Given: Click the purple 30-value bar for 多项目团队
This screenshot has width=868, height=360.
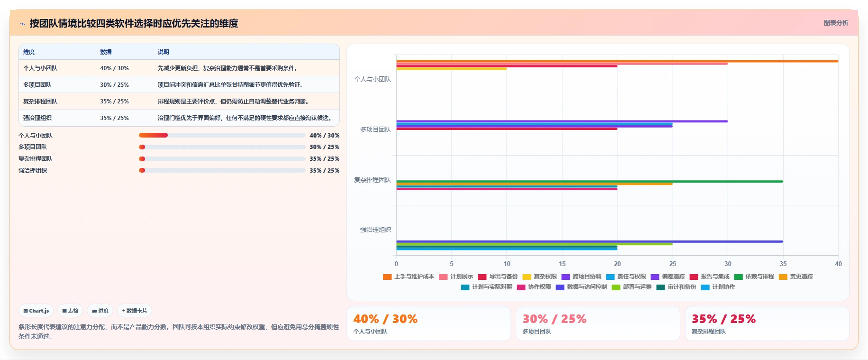Looking at the screenshot, I should pos(562,121).
